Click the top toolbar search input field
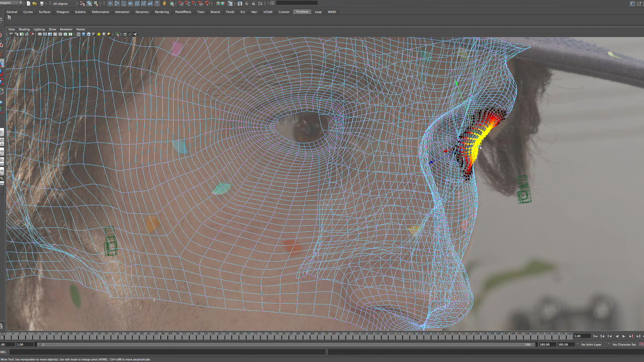The width and height of the screenshot is (644, 362). click(297, 3)
